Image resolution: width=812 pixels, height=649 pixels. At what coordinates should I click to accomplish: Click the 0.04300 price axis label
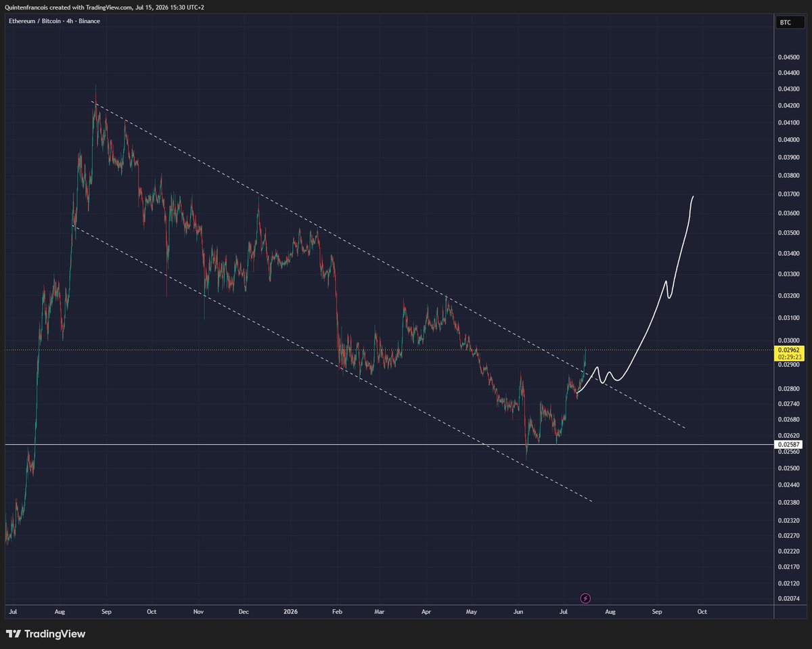[789, 89]
